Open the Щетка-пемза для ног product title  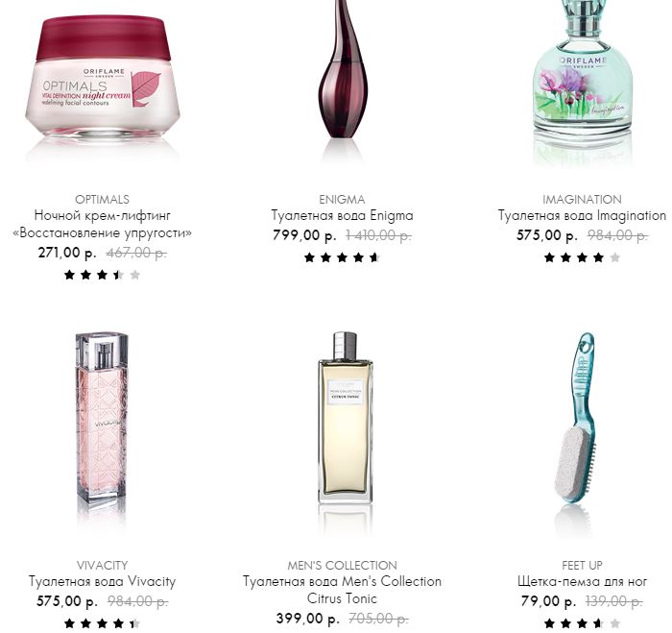pos(582,581)
